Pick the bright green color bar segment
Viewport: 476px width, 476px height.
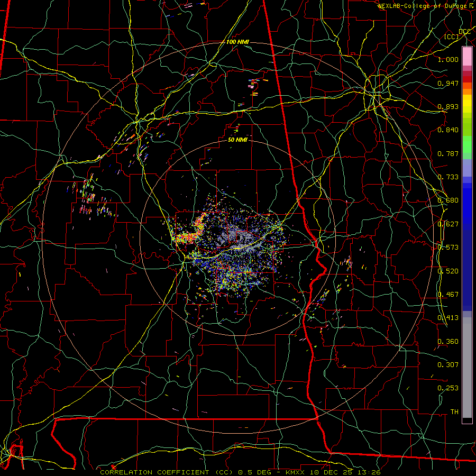coord(467,144)
